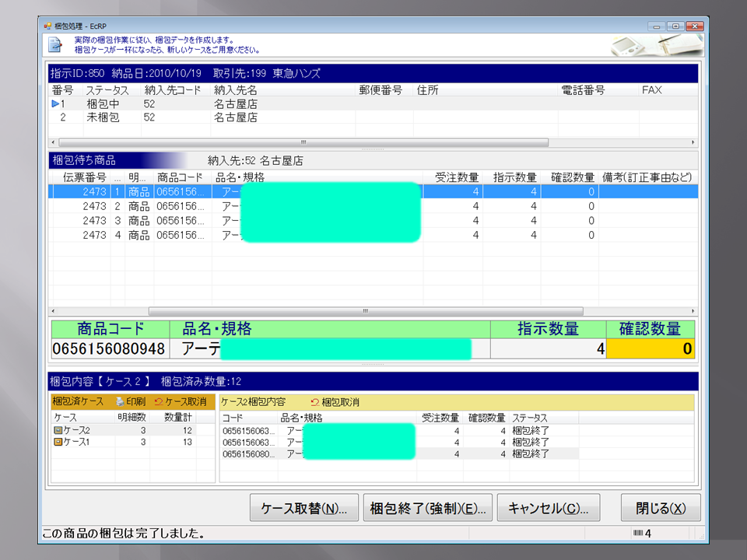The height and width of the screenshot is (560, 747).
Task: Click the 納入先名 column header
Action: pos(235,90)
